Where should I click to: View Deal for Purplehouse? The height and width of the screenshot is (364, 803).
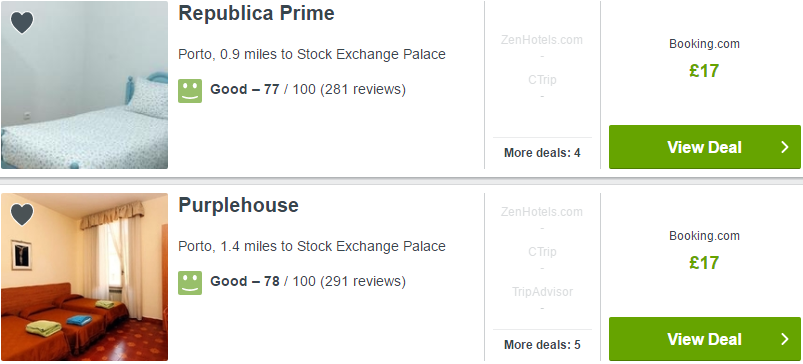(705, 339)
